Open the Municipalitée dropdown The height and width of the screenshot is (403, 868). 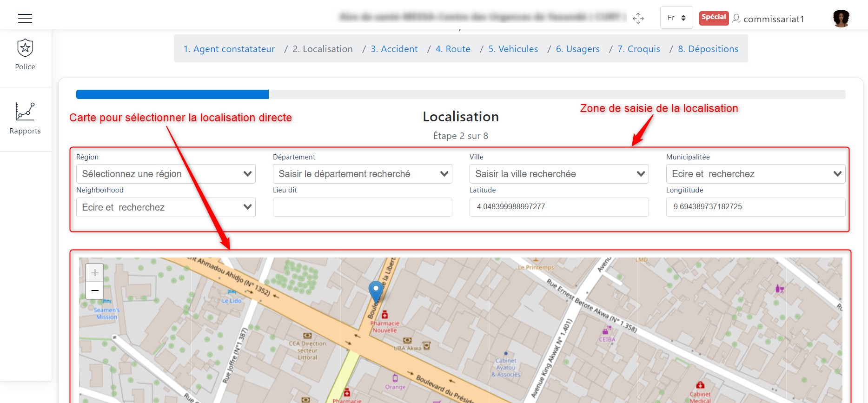756,174
